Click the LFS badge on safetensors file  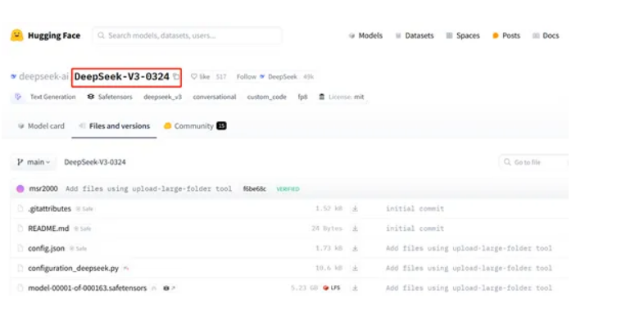click(x=332, y=287)
